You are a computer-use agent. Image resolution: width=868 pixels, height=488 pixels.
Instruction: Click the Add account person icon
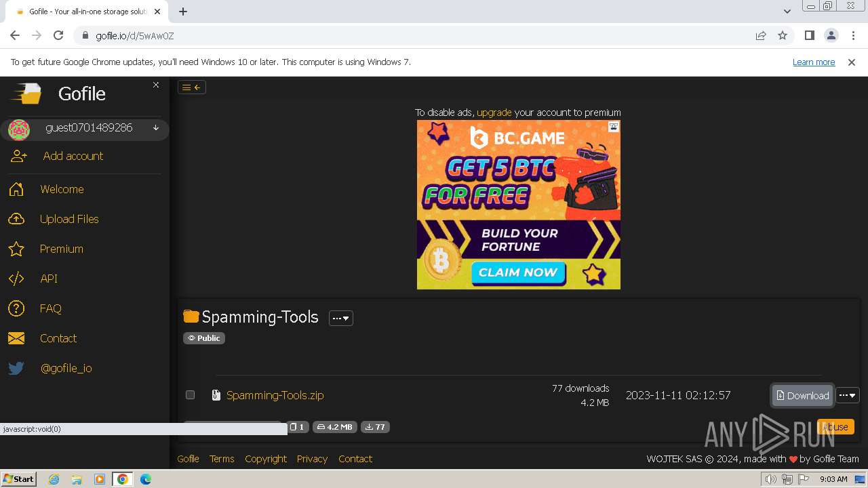pyautogui.click(x=18, y=156)
